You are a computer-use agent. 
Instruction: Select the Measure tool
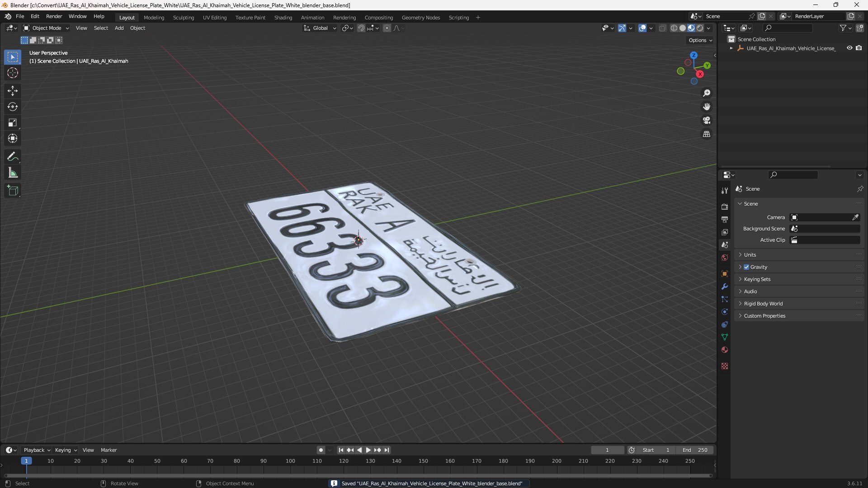coord(13,173)
